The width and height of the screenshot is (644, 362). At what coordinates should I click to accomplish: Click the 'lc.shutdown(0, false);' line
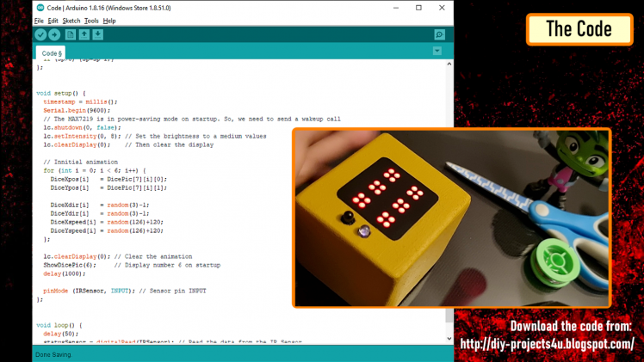(82, 127)
